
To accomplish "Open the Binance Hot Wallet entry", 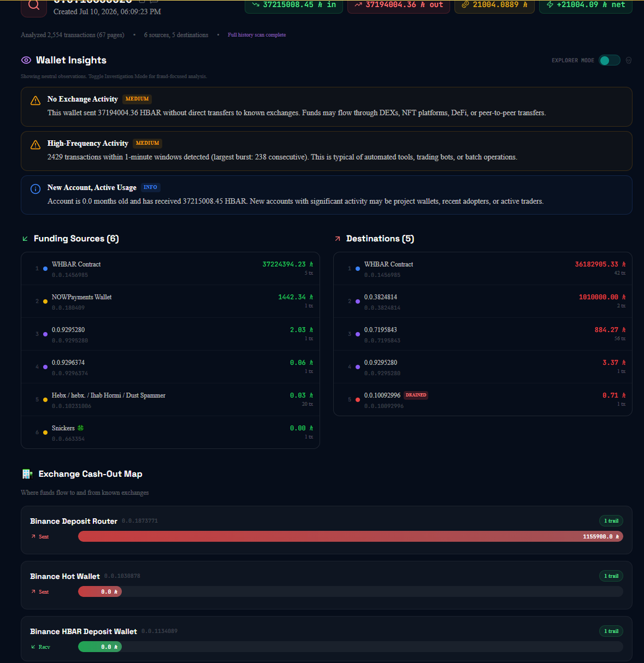I will click(327, 585).
